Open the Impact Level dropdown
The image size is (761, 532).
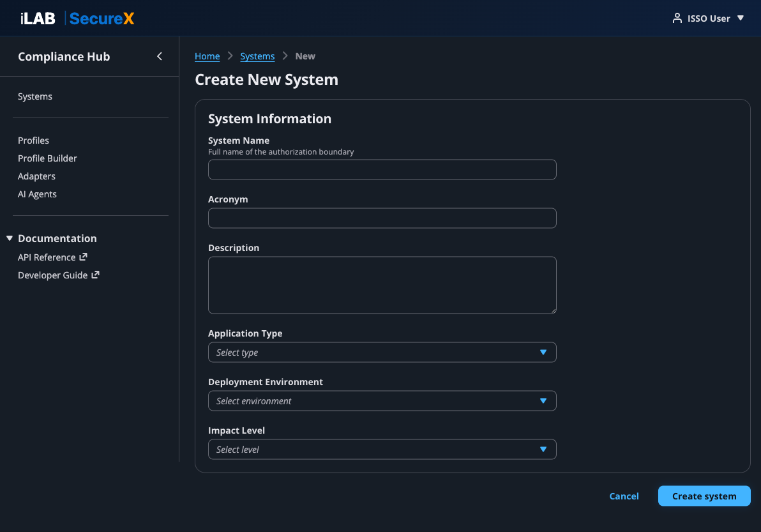(x=382, y=450)
